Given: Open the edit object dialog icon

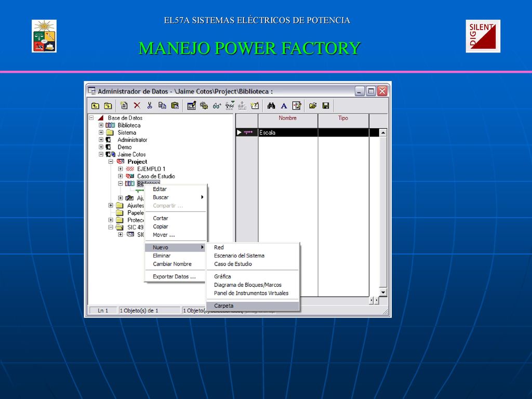Looking at the screenshot, I should [191, 105].
